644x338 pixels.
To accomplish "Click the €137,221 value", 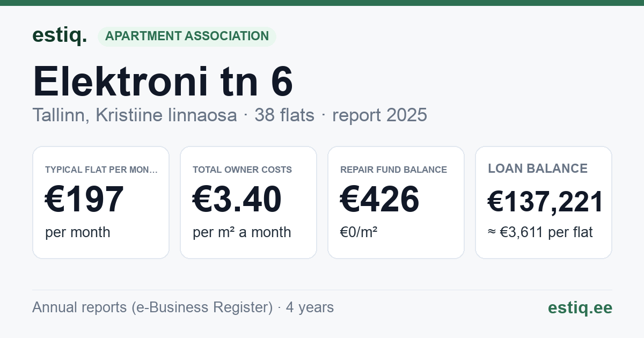I will pos(545,202).
